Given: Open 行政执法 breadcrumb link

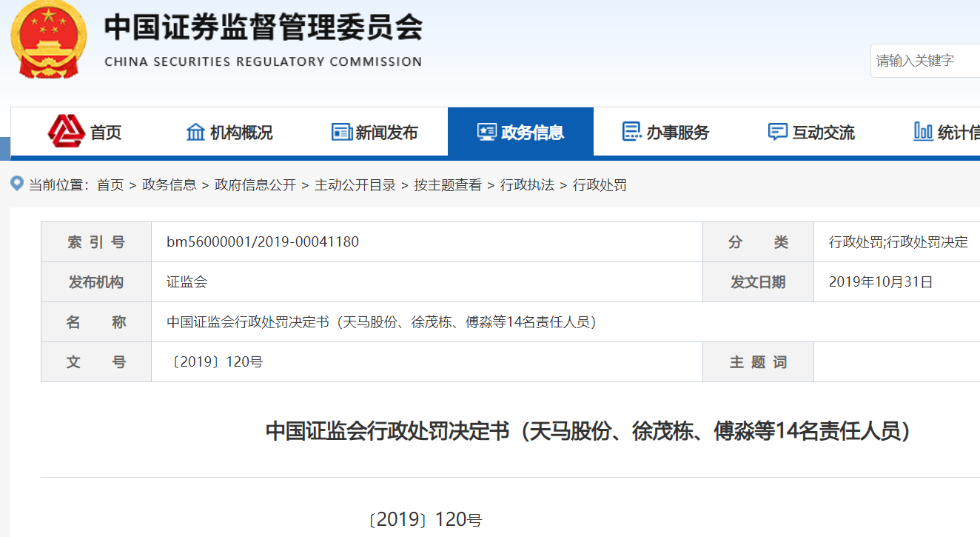Looking at the screenshot, I should 527,185.
